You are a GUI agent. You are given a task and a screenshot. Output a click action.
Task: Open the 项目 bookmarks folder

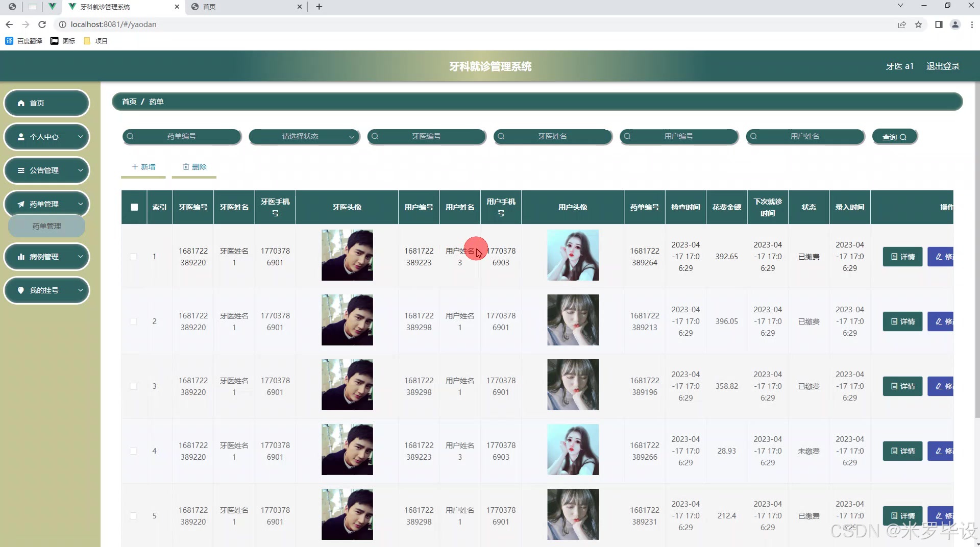tap(95, 41)
